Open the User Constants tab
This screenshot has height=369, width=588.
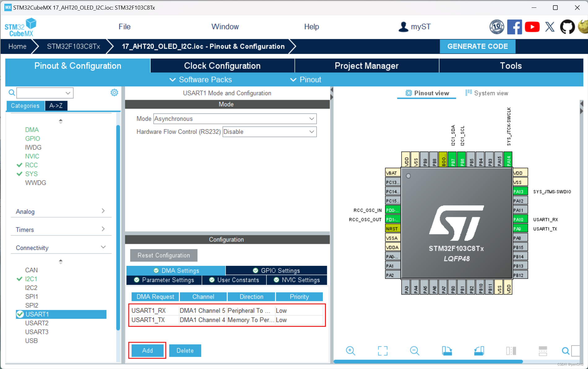coord(234,280)
